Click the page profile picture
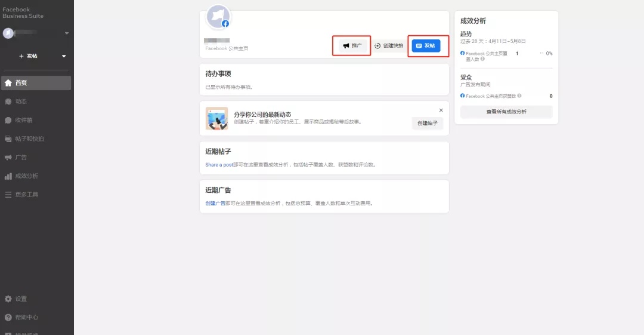644x335 pixels. (x=218, y=17)
